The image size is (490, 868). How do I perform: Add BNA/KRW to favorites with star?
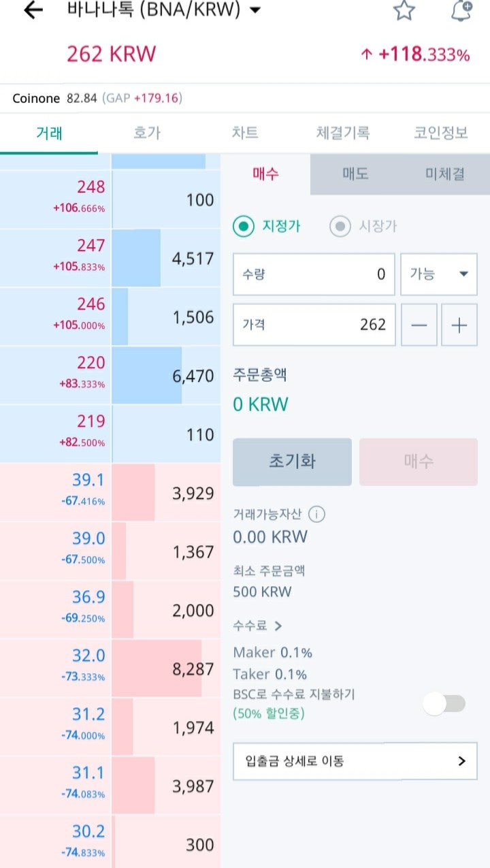tap(404, 10)
